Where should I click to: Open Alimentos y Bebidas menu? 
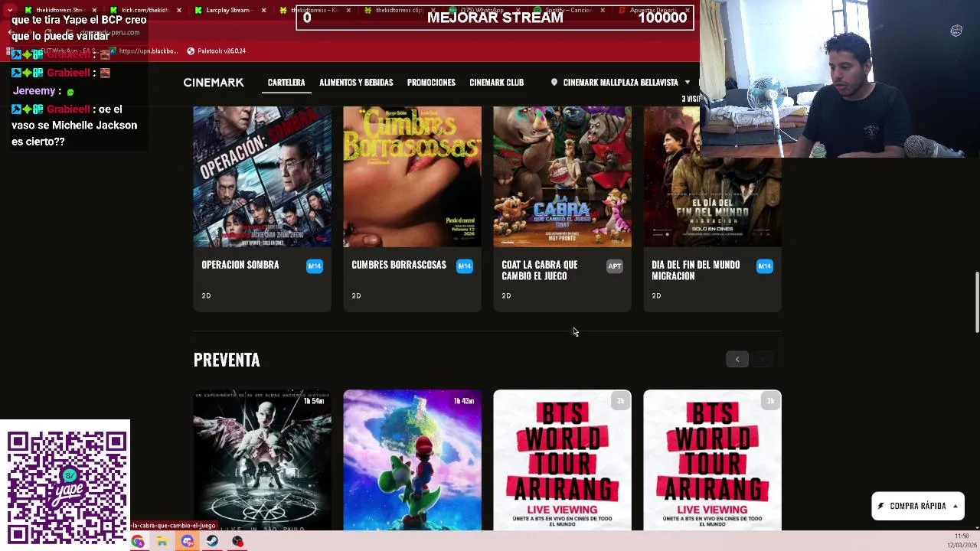point(356,83)
